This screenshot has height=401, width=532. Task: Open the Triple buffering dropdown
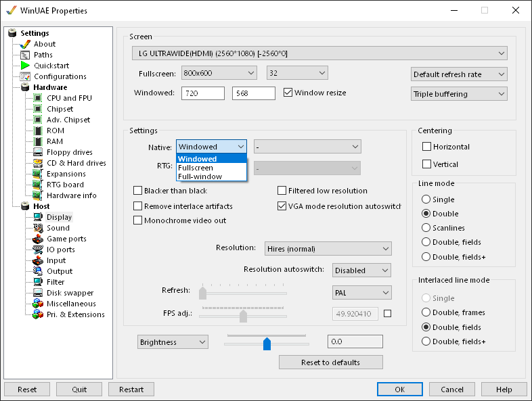(459, 94)
